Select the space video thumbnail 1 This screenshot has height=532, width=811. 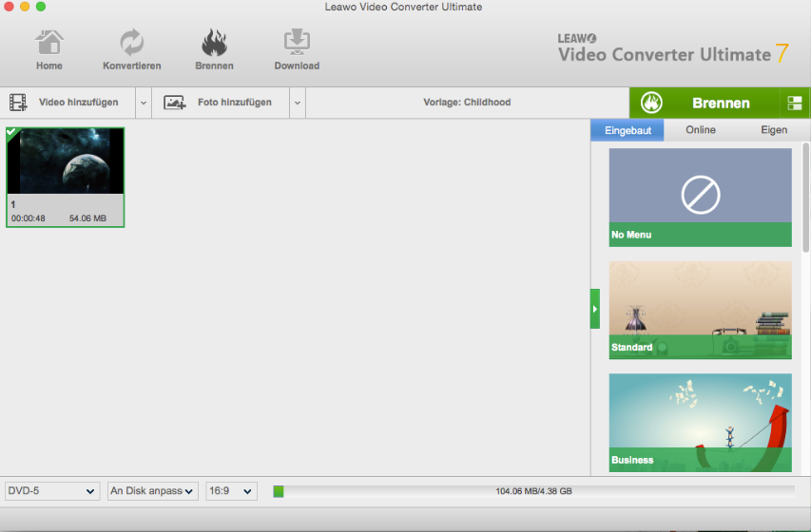(x=66, y=178)
